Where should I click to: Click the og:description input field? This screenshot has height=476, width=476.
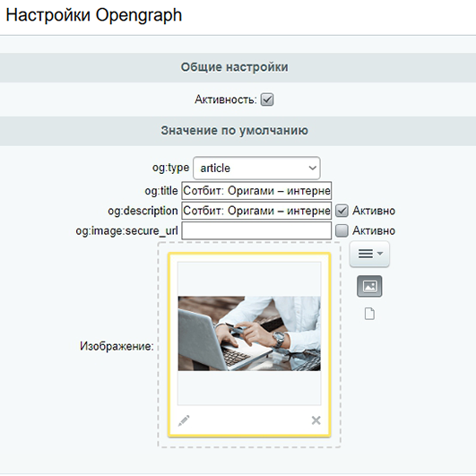256,211
